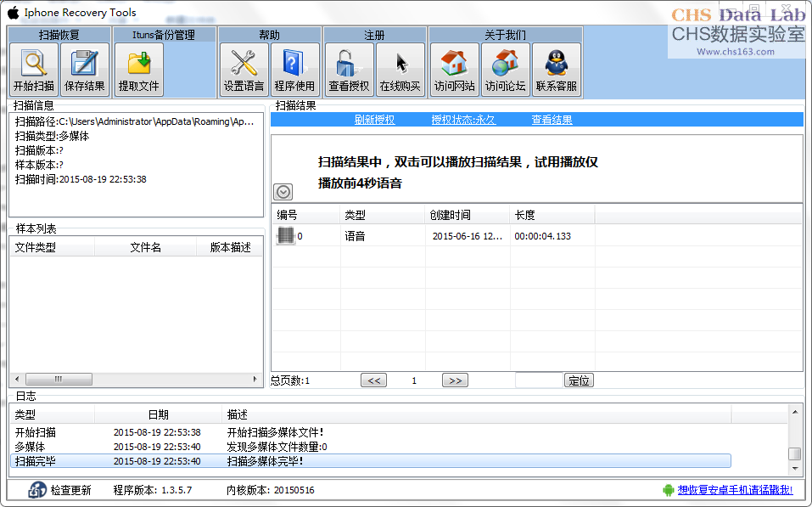Sort results by 长度 column header

[553, 215]
